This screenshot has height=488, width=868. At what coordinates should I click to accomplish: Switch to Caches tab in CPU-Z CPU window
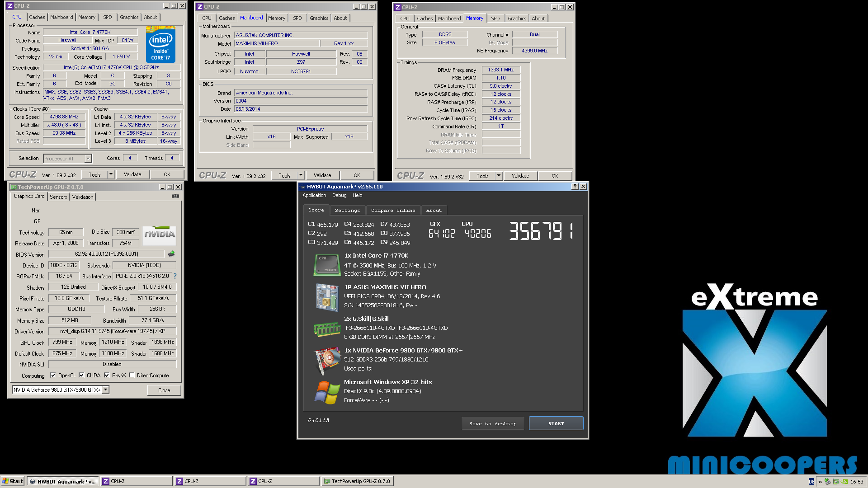pos(37,17)
